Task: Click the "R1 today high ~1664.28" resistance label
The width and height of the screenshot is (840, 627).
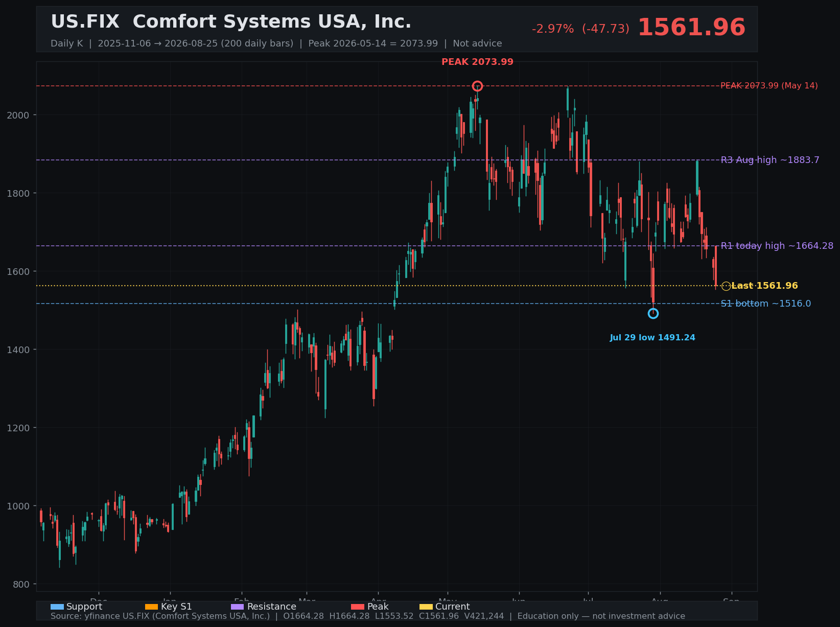Action: (x=777, y=246)
